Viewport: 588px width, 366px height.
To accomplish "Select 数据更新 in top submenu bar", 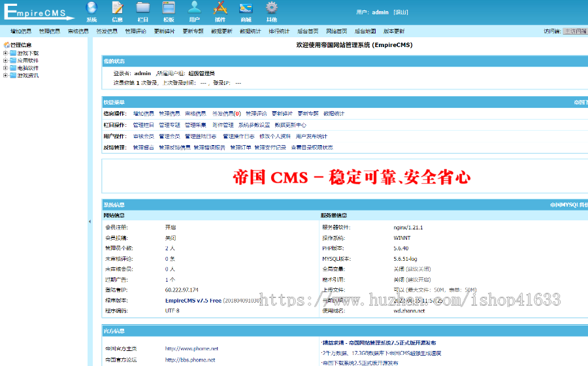I will 221,31.
